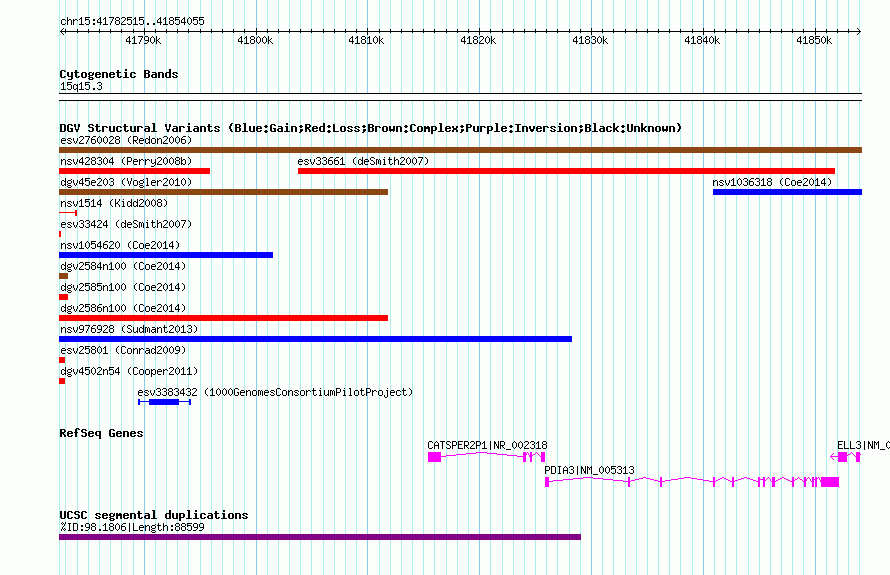Select the esv25801 (Conrad2009) red block
This screenshot has height=575, width=890.
(x=62, y=360)
